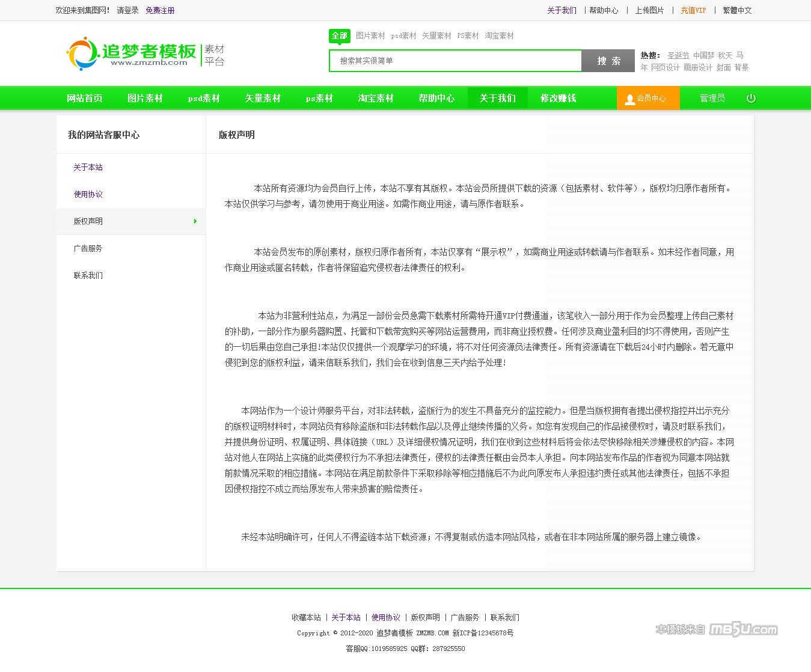Switch search category to 图片素材

pyautogui.click(x=370, y=36)
